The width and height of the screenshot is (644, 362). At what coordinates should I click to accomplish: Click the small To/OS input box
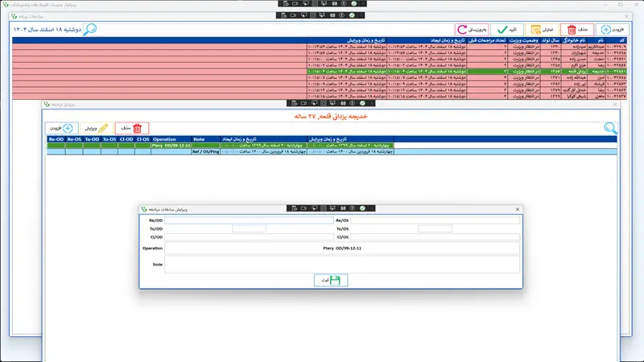(x=435, y=228)
